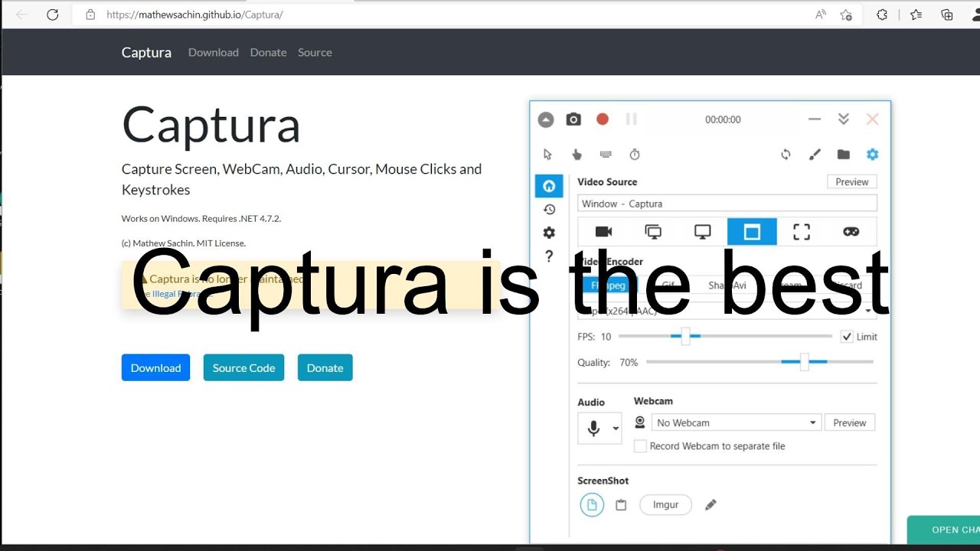Screen dimensions: 980x551
Task: Click the Captura brand in the navbar
Action: click(x=146, y=52)
